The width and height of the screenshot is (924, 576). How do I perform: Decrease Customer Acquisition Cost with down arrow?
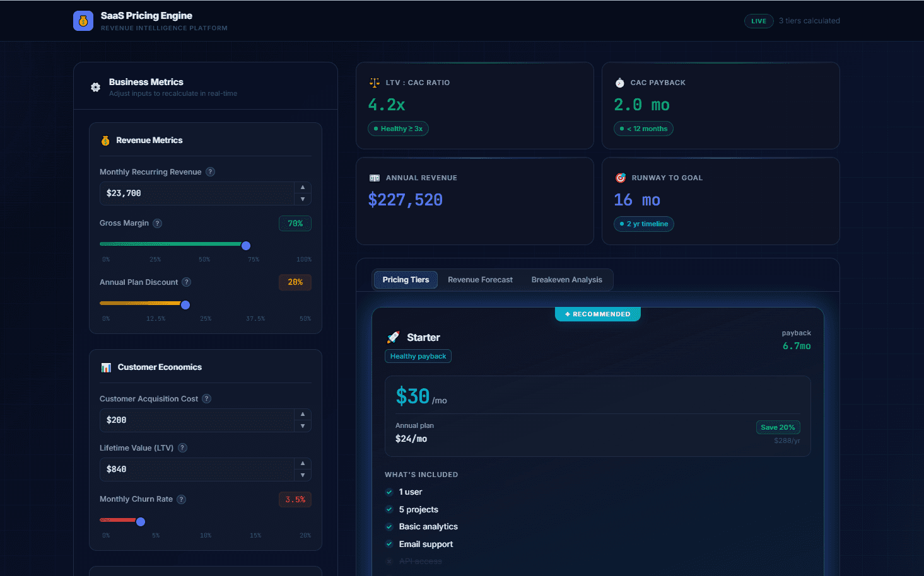coord(303,426)
